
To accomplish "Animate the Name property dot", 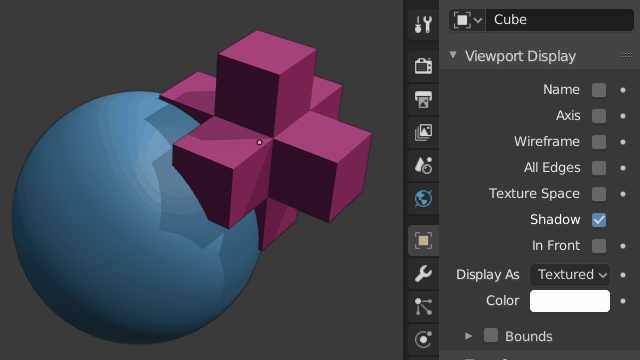I will click(623, 90).
